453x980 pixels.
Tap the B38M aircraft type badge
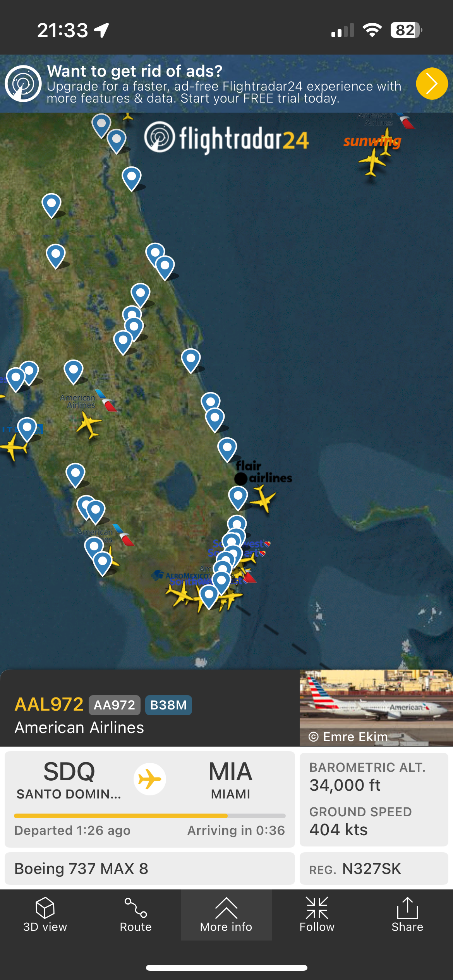(168, 705)
